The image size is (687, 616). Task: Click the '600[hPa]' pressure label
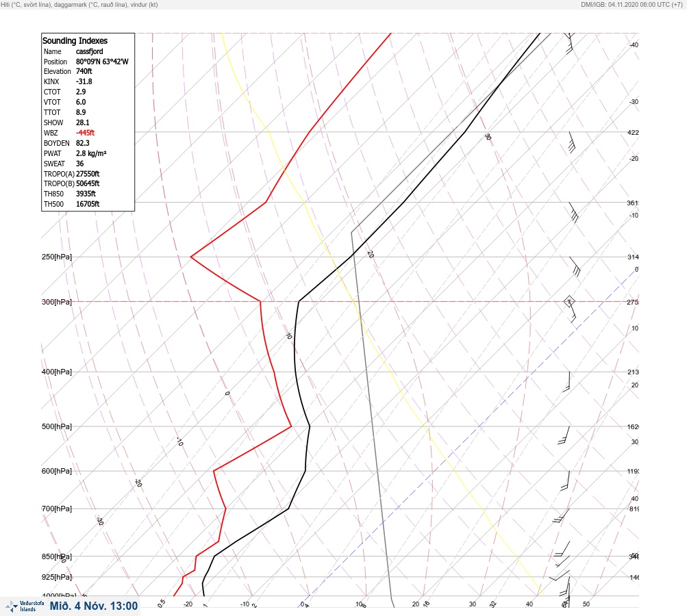coord(57,471)
